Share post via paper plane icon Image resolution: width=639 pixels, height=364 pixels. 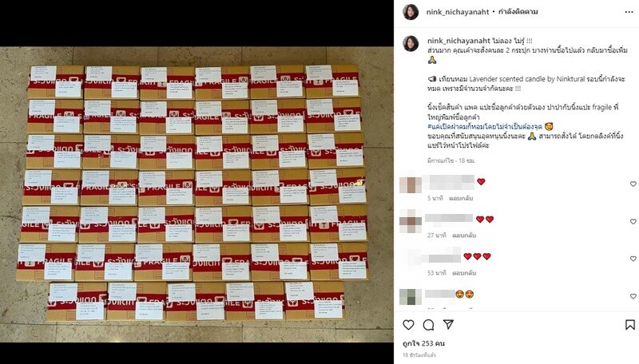click(448, 324)
